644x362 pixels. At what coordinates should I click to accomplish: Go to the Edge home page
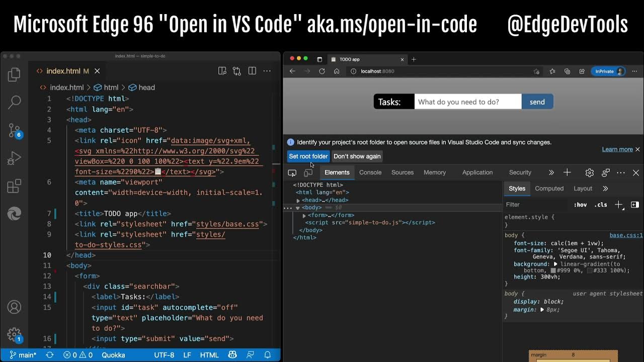[337, 71]
